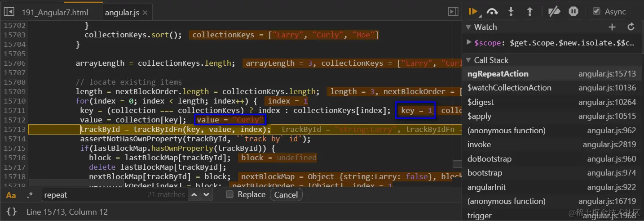
Task: Step out of current function
Action: pos(529,12)
